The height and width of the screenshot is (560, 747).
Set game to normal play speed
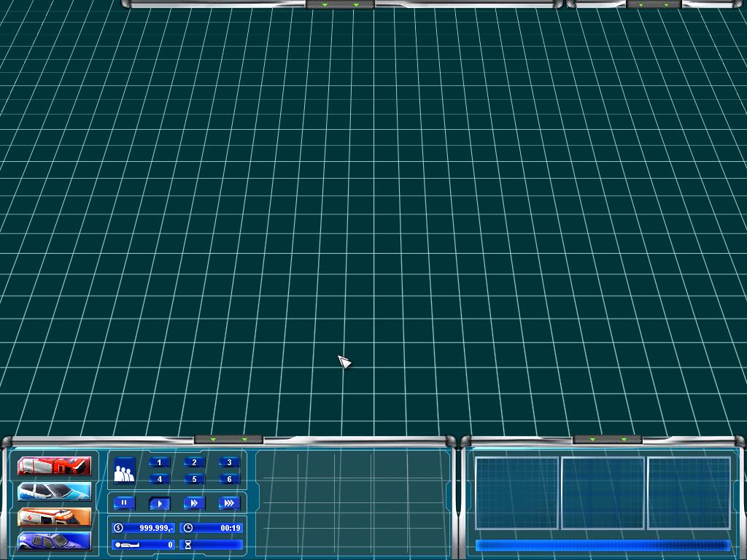pos(159,503)
